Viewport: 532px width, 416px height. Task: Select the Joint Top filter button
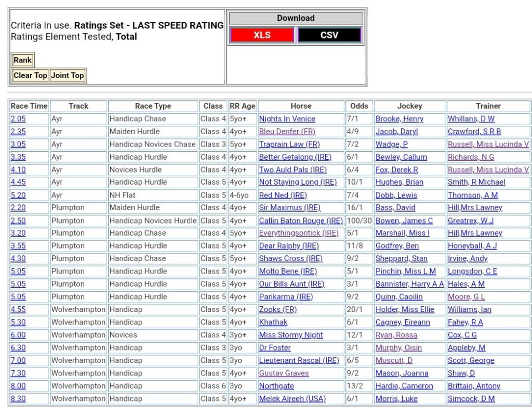pos(68,75)
